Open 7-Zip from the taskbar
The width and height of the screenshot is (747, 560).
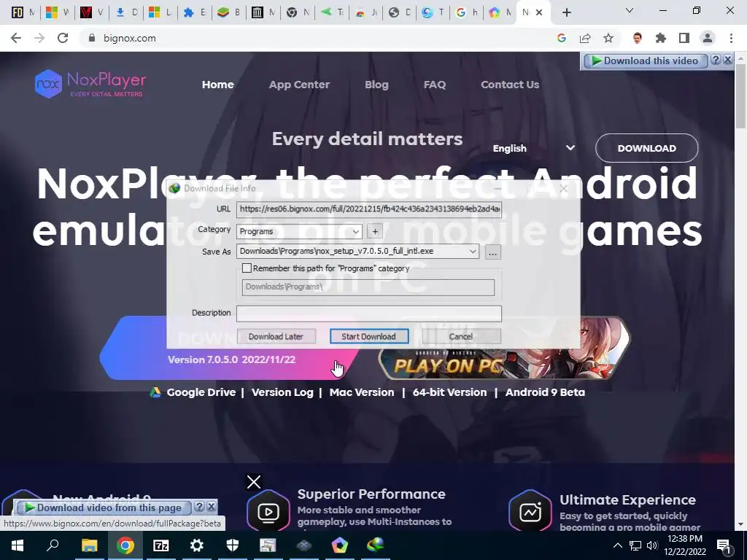coord(161,545)
